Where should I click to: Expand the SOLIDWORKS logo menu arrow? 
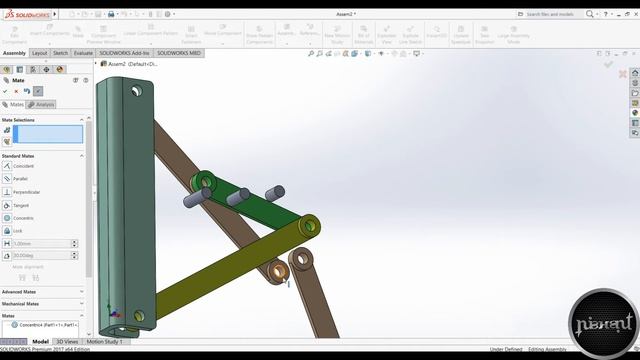55,14
